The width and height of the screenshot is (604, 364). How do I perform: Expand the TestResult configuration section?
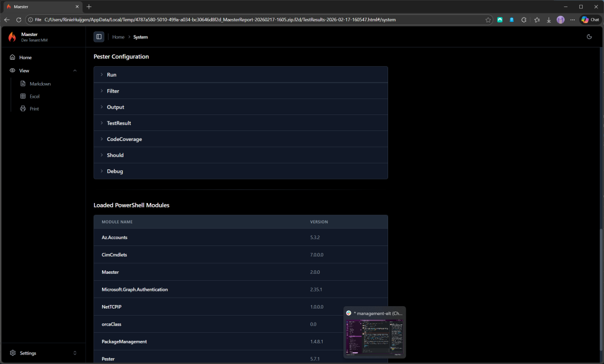[241, 123]
